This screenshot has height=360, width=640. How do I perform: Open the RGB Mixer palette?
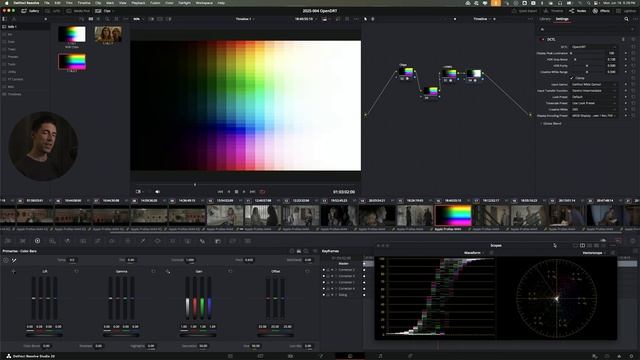[x=67, y=241]
